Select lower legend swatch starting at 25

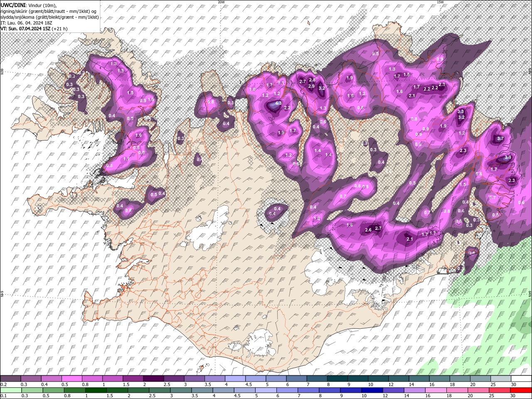499,390
